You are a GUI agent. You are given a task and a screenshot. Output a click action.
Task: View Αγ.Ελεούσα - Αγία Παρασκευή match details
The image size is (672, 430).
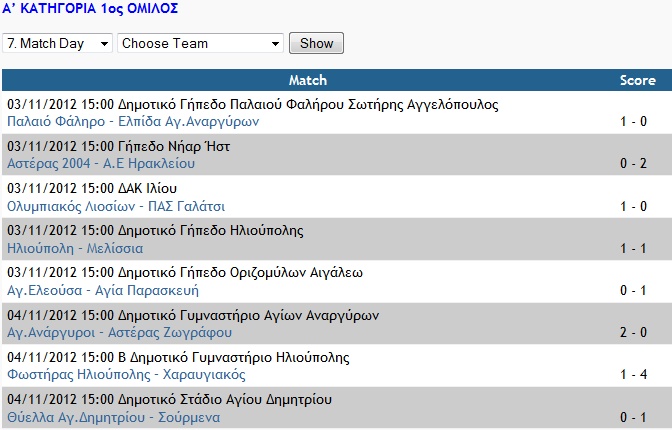coord(103,290)
